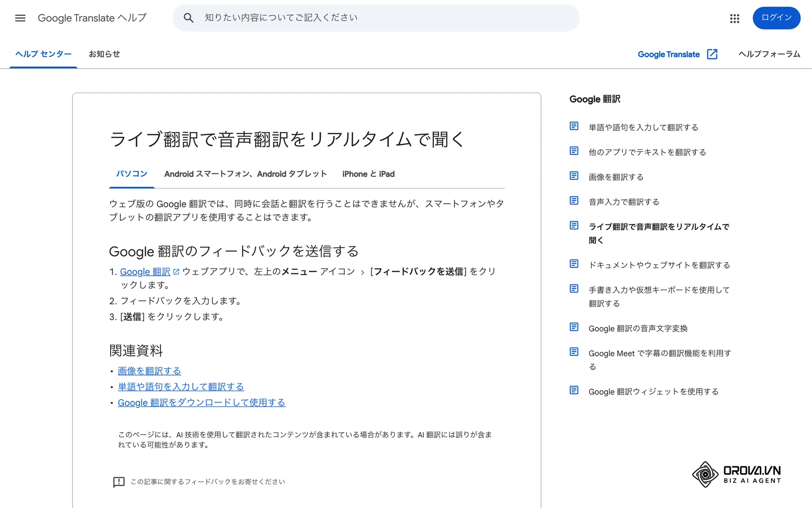This screenshot has width=812, height=508.
Task: Click the Google Translate ヘルプ title
Action: click(x=92, y=18)
